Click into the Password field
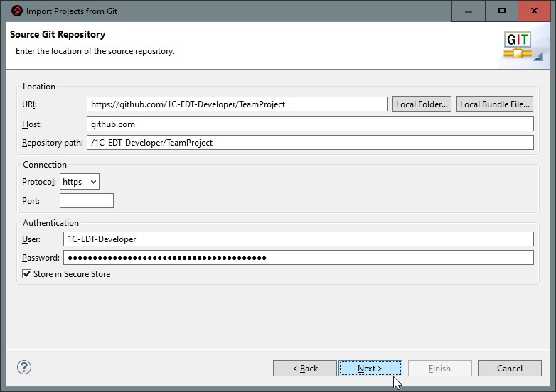The image size is (556, 392). [x=298, y=257]
